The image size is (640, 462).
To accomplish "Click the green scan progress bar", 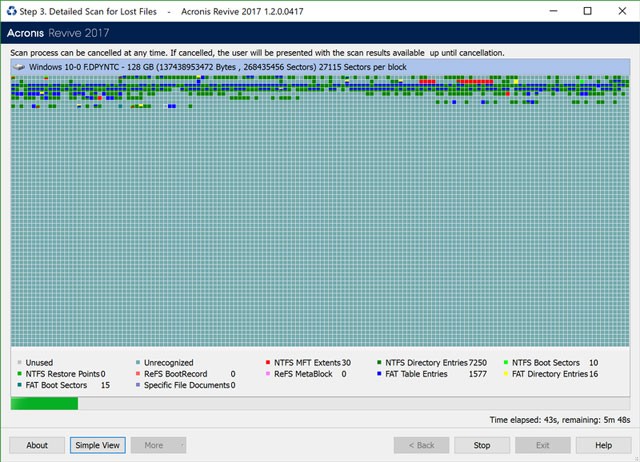I will [44, 403].
